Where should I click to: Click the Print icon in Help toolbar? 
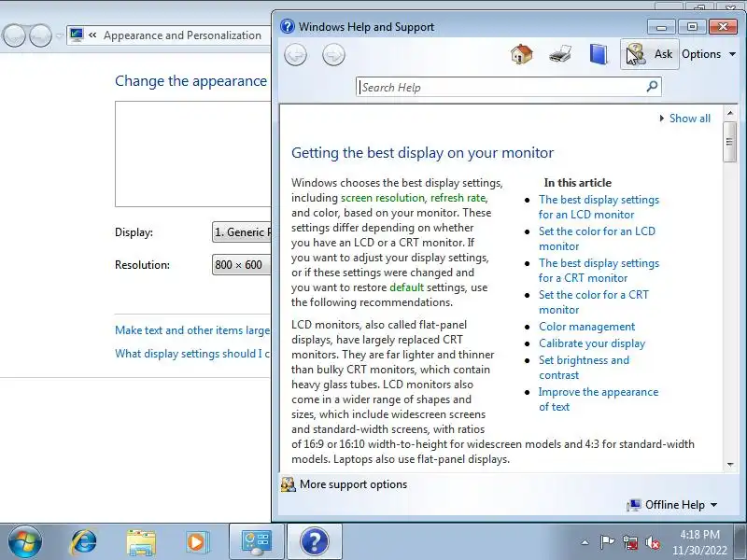[559, 54]
